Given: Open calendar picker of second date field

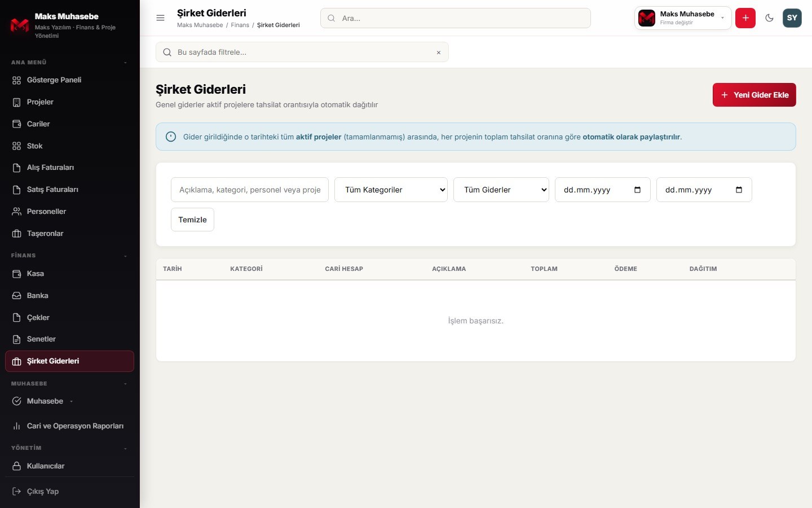Looking at the screenshot, I should 739,190.
